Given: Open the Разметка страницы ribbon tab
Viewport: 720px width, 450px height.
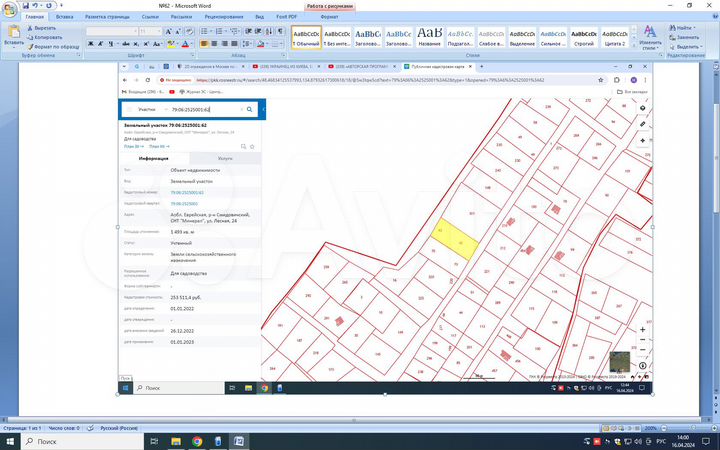Looking at the screenshot, I should 105,17.
